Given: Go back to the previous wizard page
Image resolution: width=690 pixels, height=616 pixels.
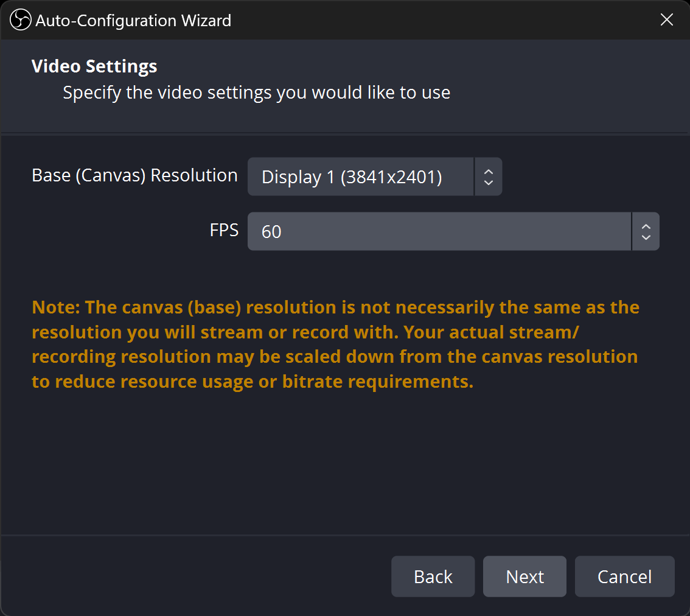Looking at the screenshot, I should (433, 576).
